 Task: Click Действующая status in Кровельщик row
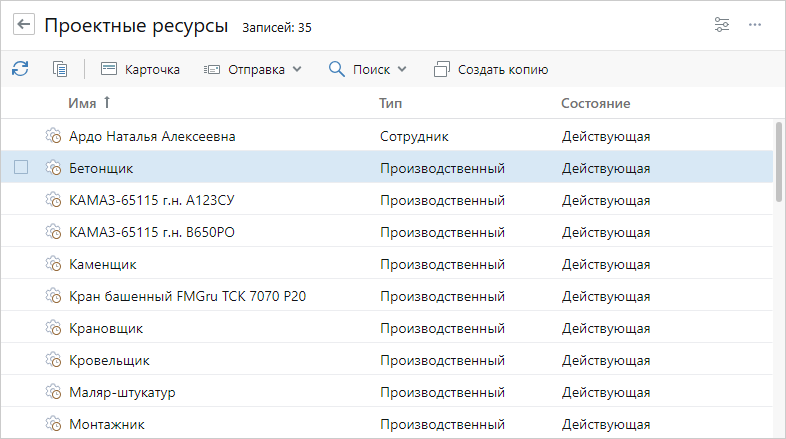pos(606,361)
